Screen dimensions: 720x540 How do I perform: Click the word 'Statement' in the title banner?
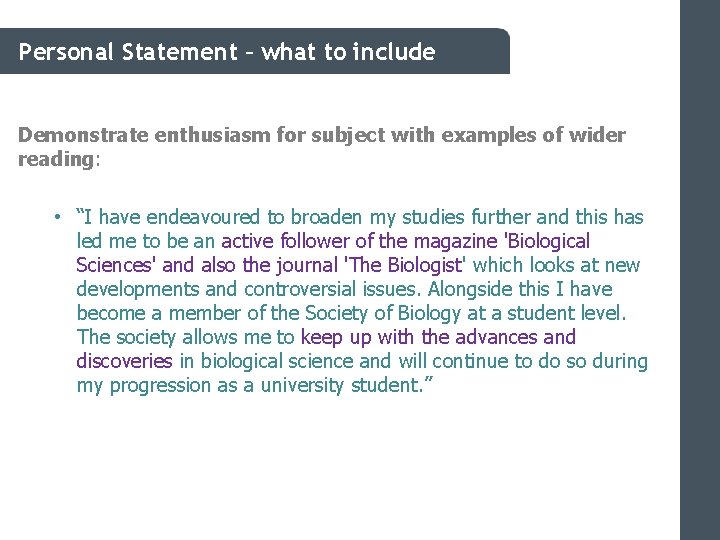[x=180, y=51]
